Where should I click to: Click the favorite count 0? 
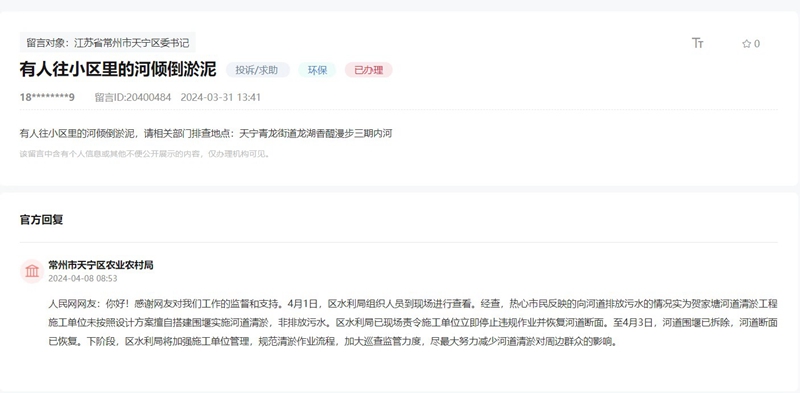[757, 44]
